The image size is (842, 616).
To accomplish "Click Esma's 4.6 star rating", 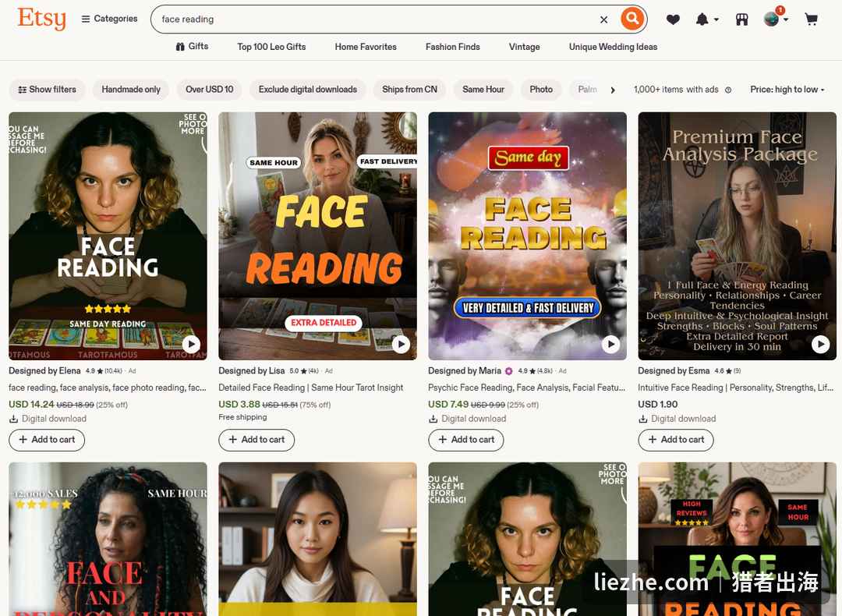I will [x=727, y=371].
